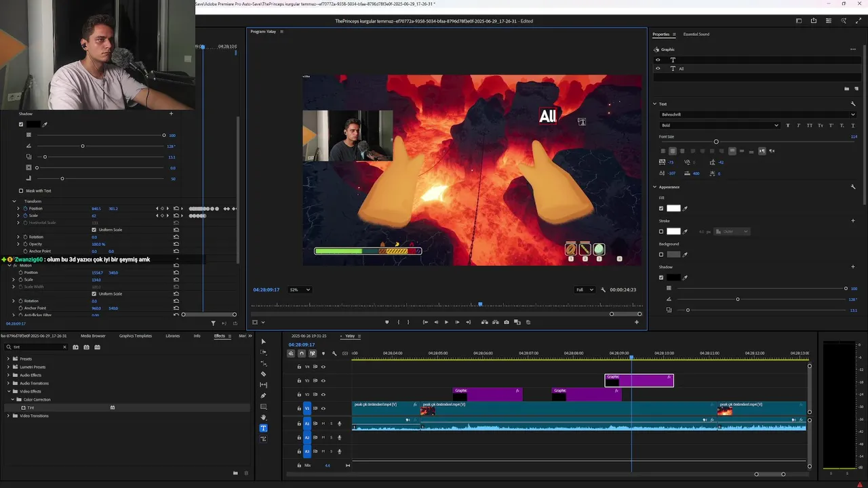The height and width of the screenshot is (488, 868).
Task: Click the Effects search field
Action: [37, 347]
